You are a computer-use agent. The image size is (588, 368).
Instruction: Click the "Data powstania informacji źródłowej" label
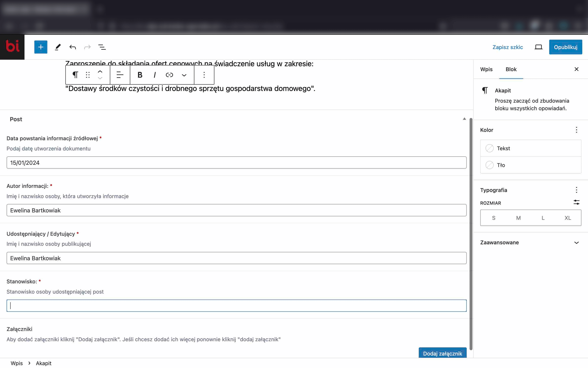(x=52, y=138)
